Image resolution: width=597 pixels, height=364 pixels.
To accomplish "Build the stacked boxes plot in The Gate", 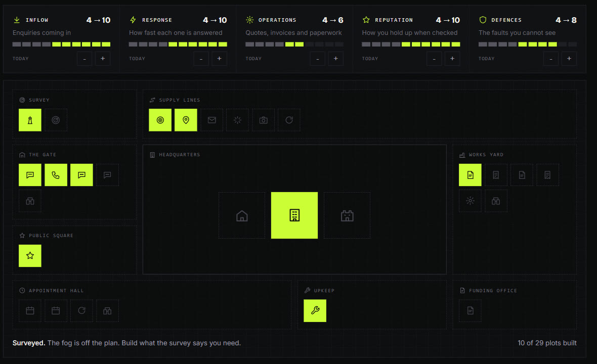I will pyautogui.click(x=30, y=201).
